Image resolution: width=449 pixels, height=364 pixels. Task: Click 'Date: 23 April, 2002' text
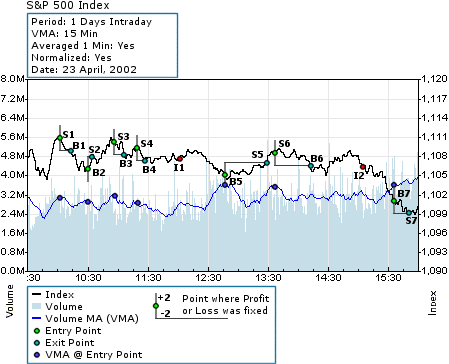click(84, 70)
